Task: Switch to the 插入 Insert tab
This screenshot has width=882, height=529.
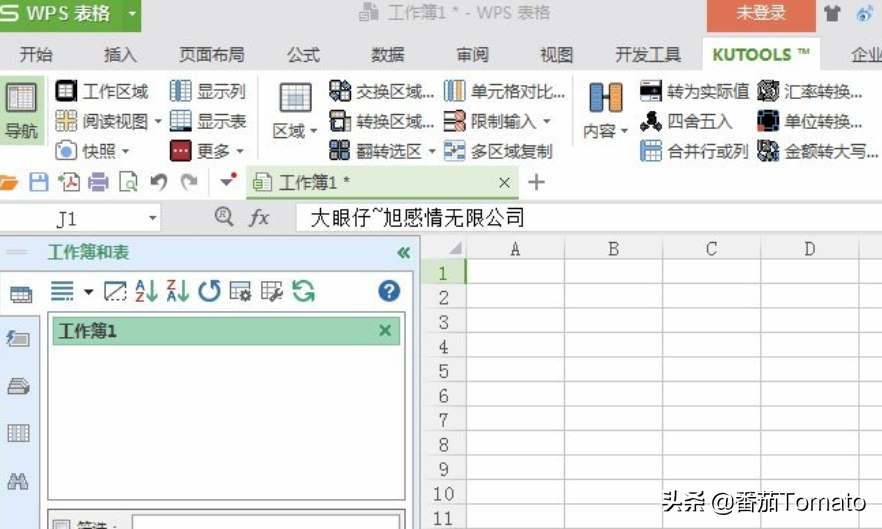Action: (120, 55)
